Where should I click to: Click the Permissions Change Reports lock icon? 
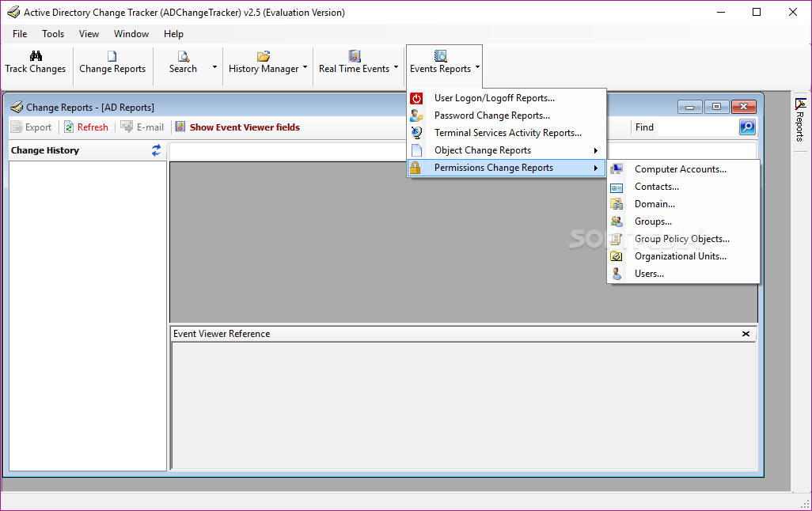415,168
